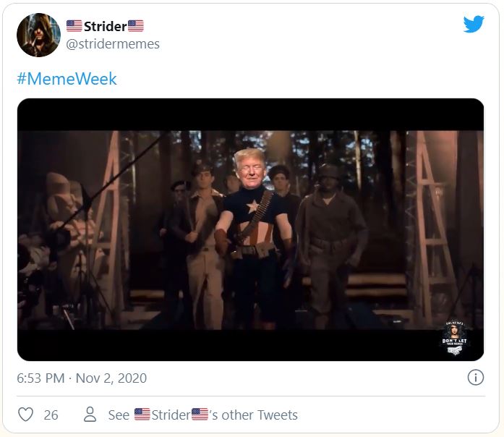
Task: Click the flag emoji before Strider's name
Action: tap(74, 26)
